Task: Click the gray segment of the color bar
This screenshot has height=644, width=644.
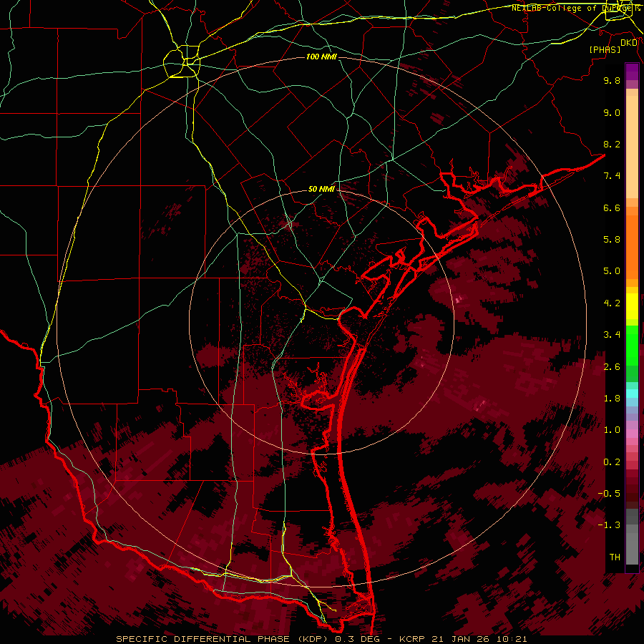Action: tap(632, 537)
